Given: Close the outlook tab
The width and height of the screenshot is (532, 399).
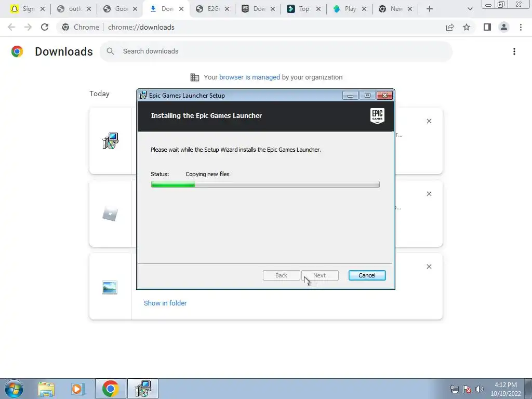Looking at the screenshot, I should 88,9.
